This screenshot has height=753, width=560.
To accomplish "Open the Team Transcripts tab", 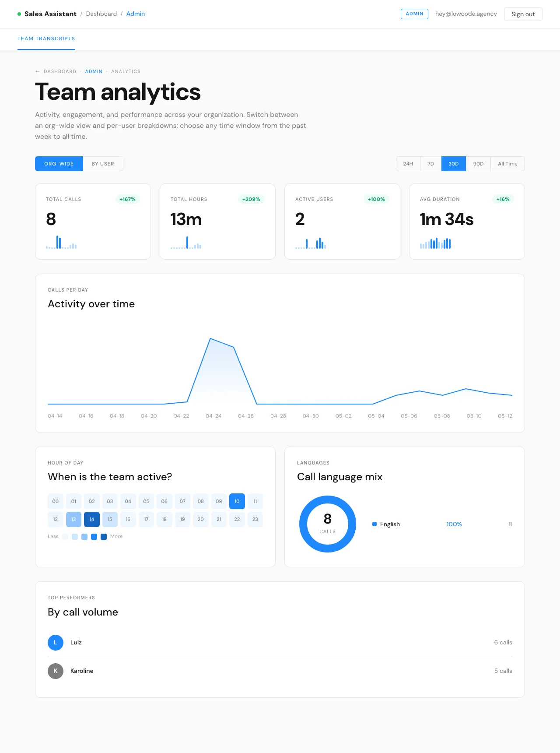I will (46, 39).
